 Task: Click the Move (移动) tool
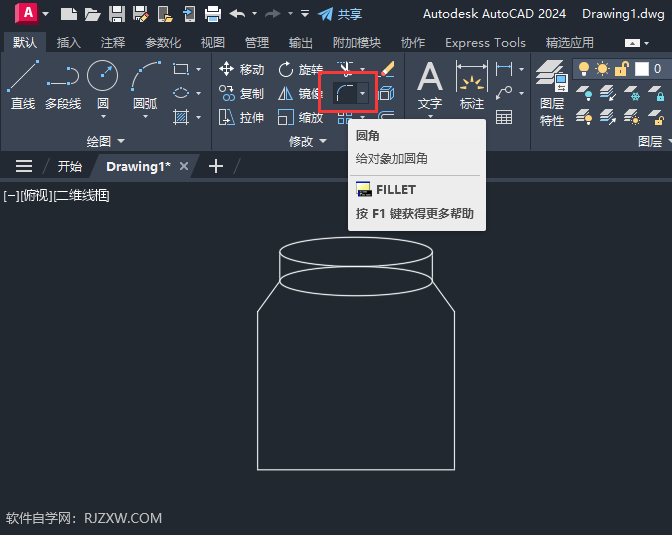click(x=241, y=69)
